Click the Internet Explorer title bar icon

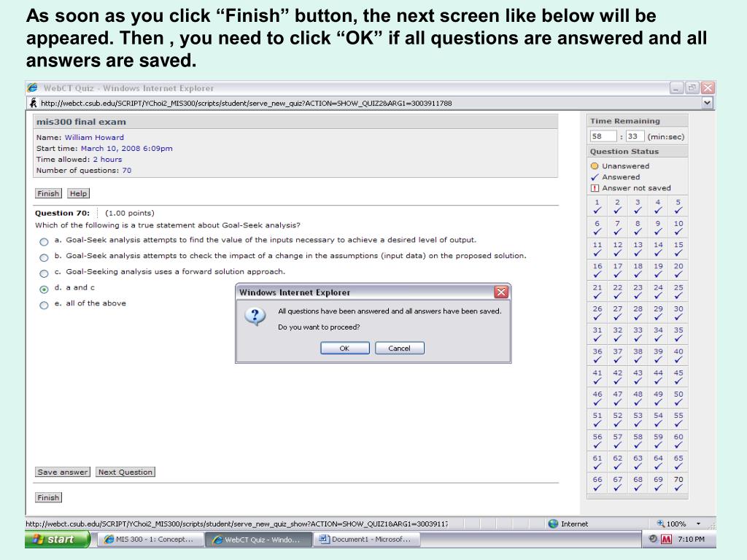(32, 87)
